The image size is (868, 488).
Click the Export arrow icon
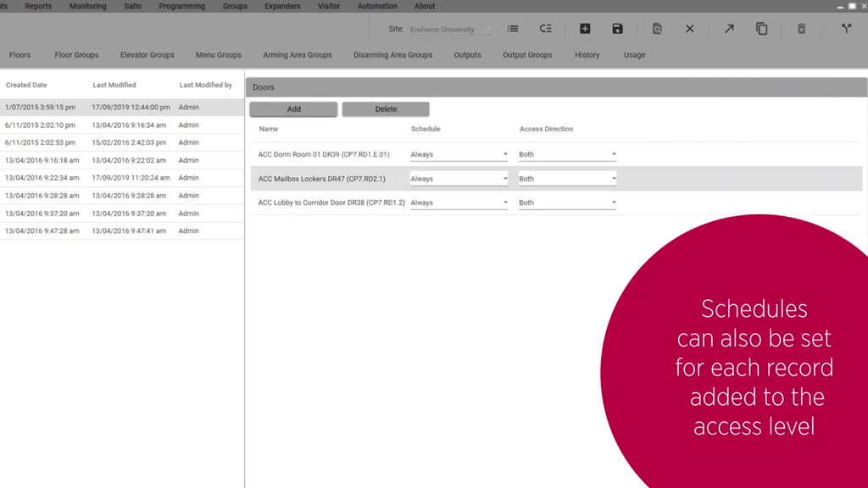(x=729, y=29)
